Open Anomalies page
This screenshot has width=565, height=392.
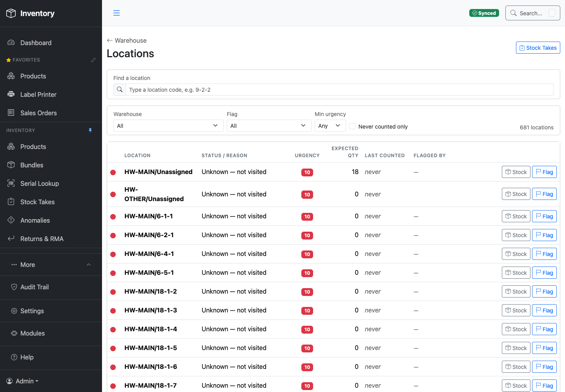(x=51, y=220)
